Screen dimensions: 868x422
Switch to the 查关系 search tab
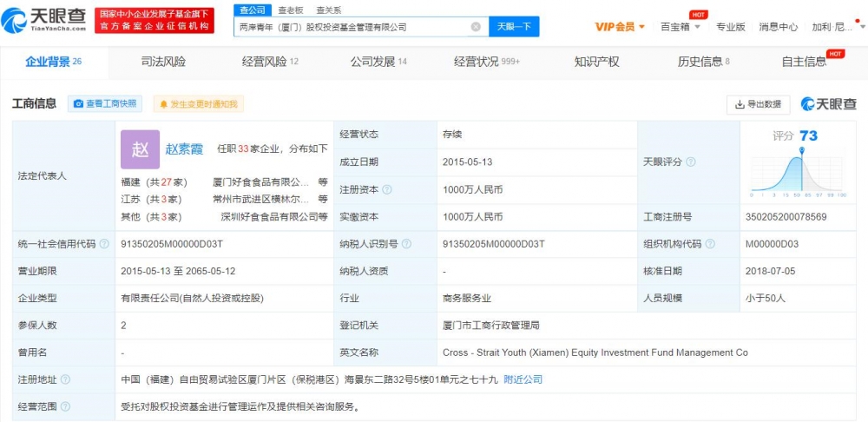329,10
